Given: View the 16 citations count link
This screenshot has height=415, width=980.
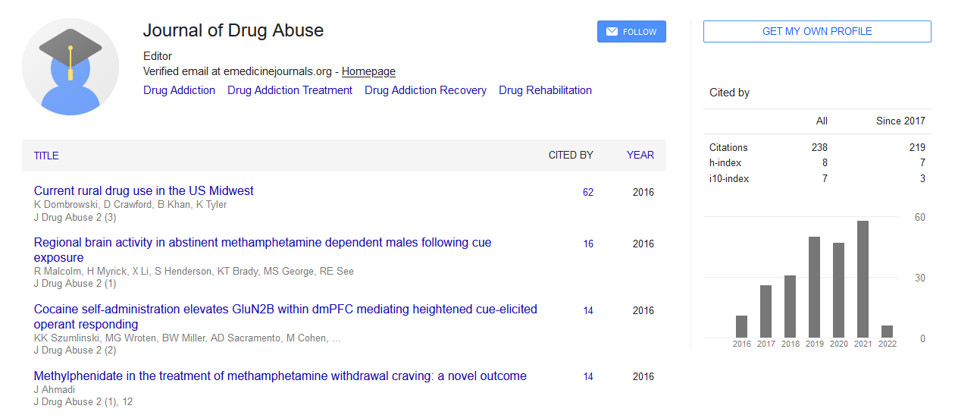Looking at the screenshot, I should tap(588, 244).
